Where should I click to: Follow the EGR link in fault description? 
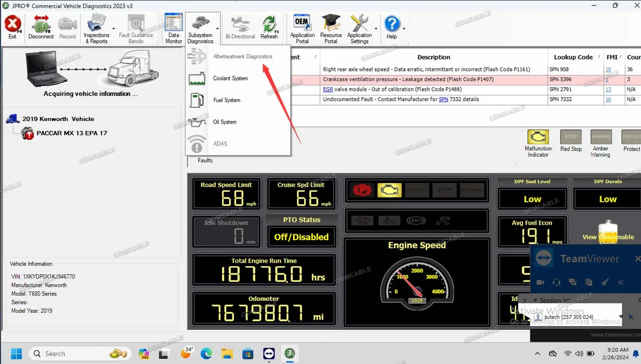click(x=328, y=89)
